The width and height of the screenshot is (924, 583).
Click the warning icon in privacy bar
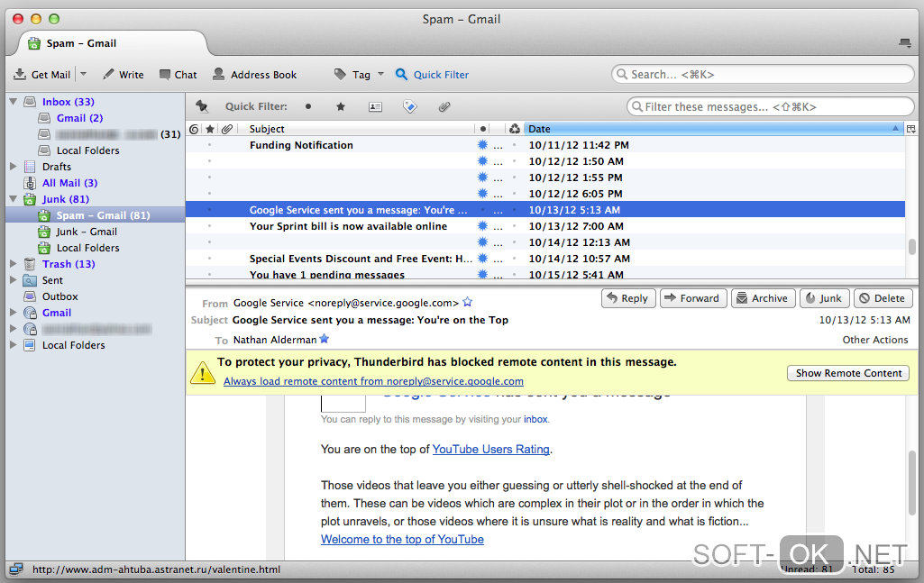pos(203,372)
